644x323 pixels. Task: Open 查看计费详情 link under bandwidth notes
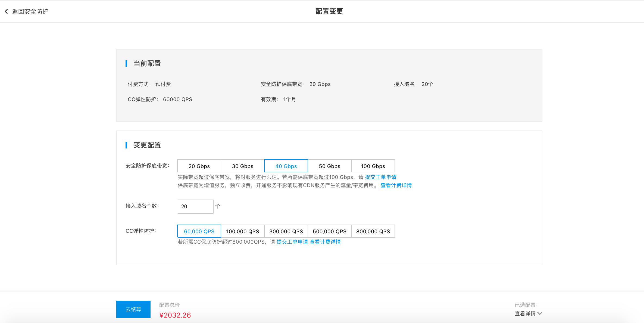click(396, 185)
